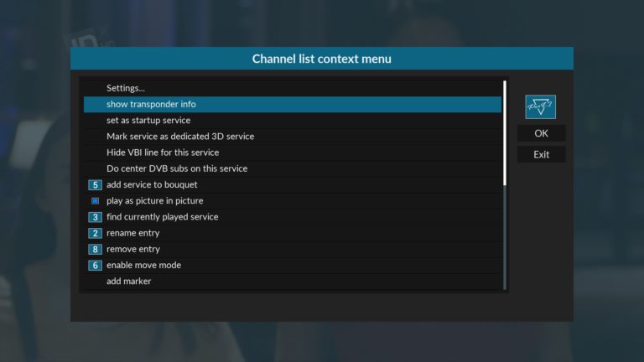
Task: Choose the add marker entry
Action: pyautogui.click(x=293, y=282)
